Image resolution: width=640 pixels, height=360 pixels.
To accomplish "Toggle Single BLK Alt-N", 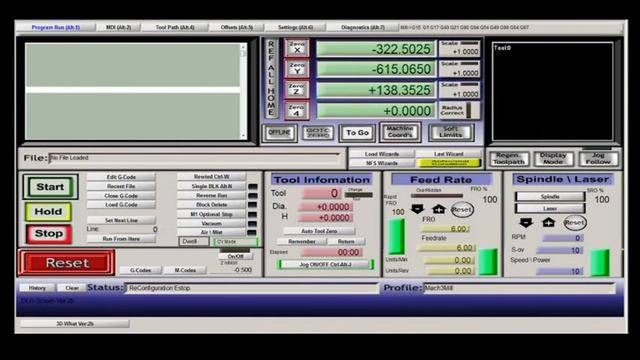I will click(211, 186).
